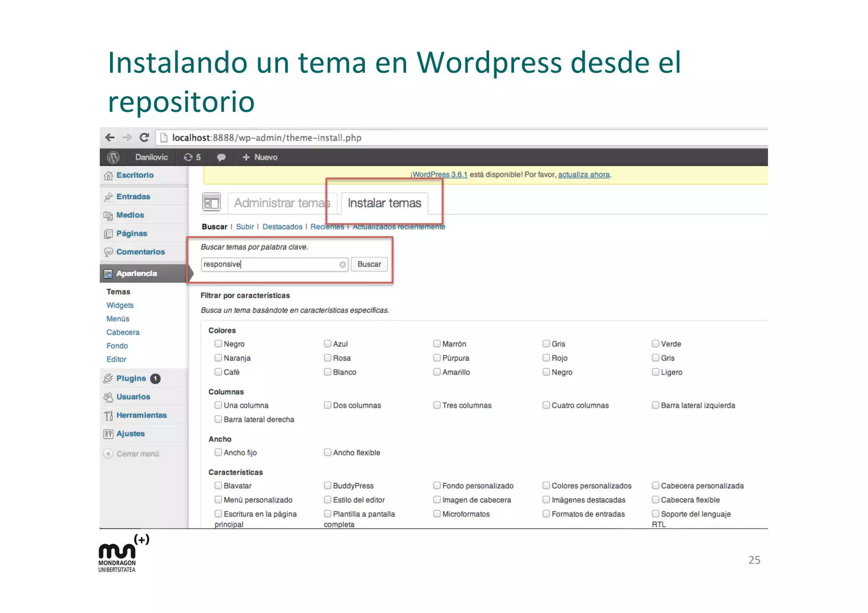Check the Una columna checkbox
The width and height of the screenshot is (868, 613).
[218, 405]
